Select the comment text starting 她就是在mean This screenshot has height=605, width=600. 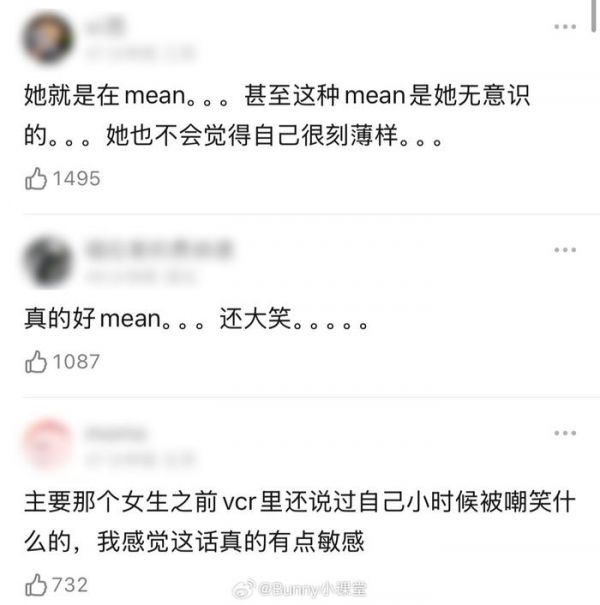coord(277,115)
